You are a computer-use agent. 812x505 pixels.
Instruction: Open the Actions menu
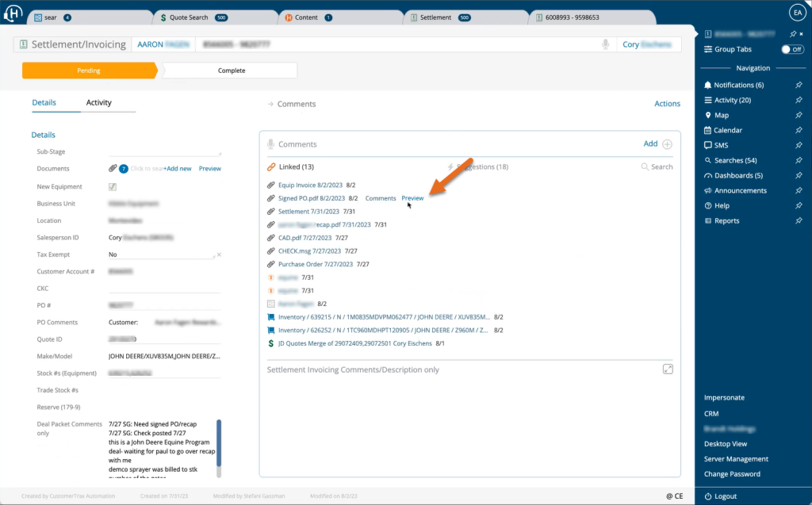(x=667, y=104)
